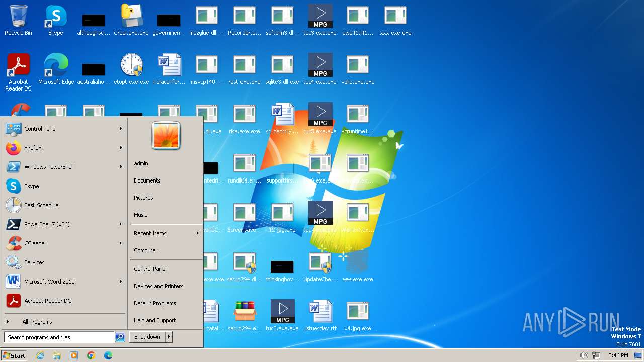Click the user account picture
This screenshot has width=644, height=362.
point(166,135)
